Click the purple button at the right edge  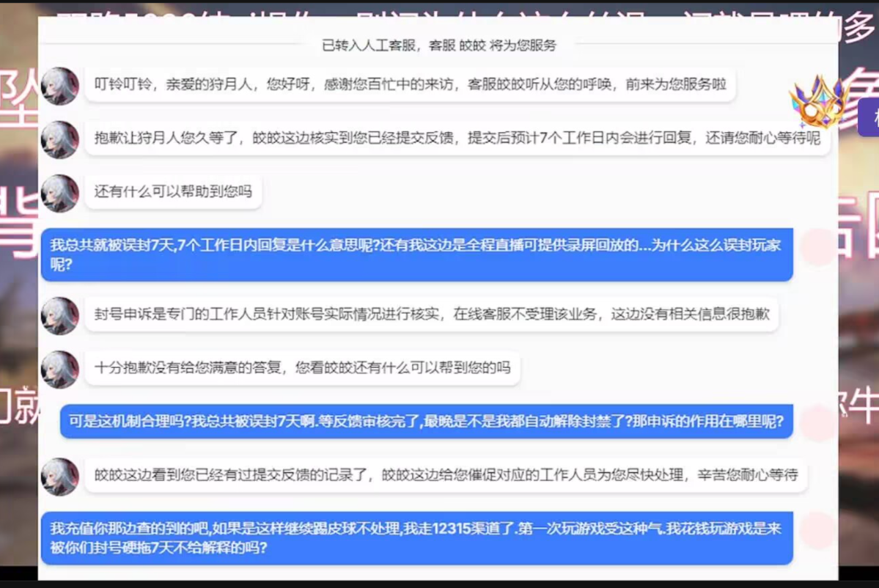point(868,117)
